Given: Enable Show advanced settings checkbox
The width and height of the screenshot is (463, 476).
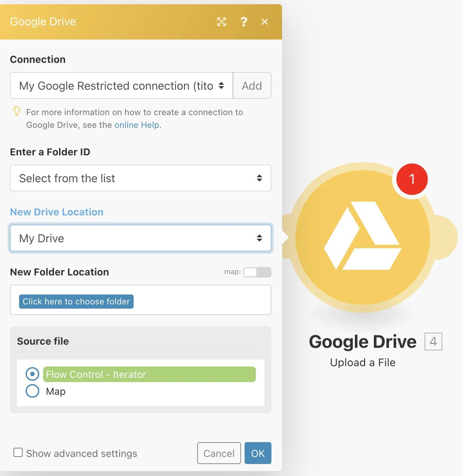Looking at the screenshot, I should click(18, 452).
